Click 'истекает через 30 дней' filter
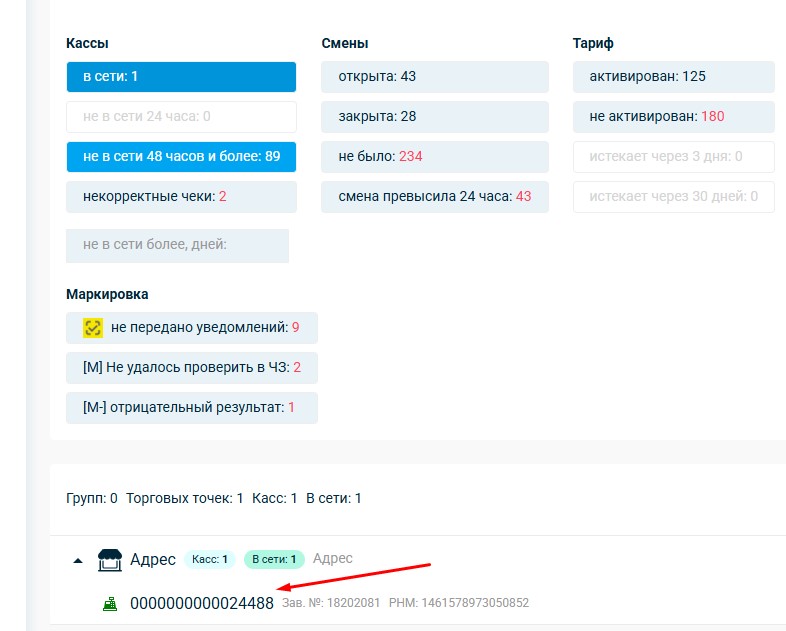Image resolution: width=786 pixels, height=631 pixels. coord(673,197)
